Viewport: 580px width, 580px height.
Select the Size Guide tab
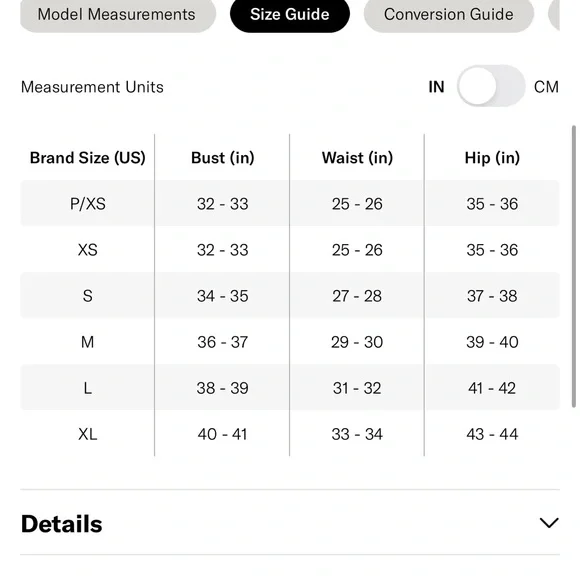(x=290, y=15)
